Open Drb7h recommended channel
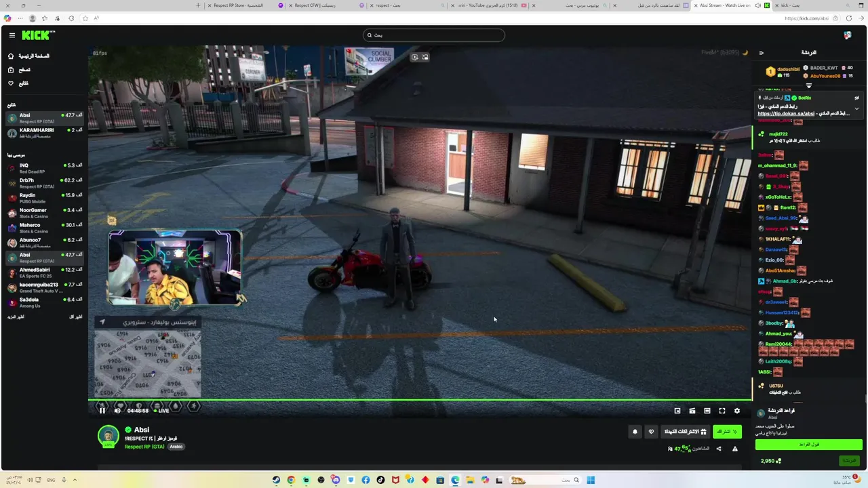 (x=44, y=183)
